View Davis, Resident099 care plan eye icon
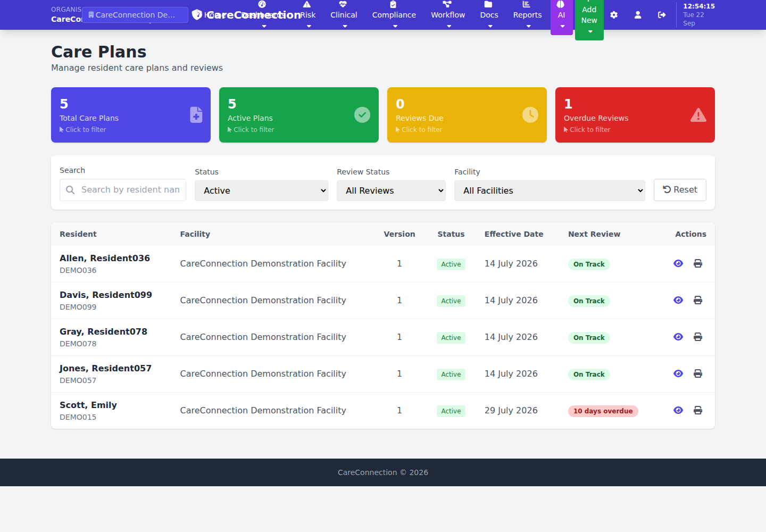The height and width of the screenshot is (532, 766). [x=678, y=300]
